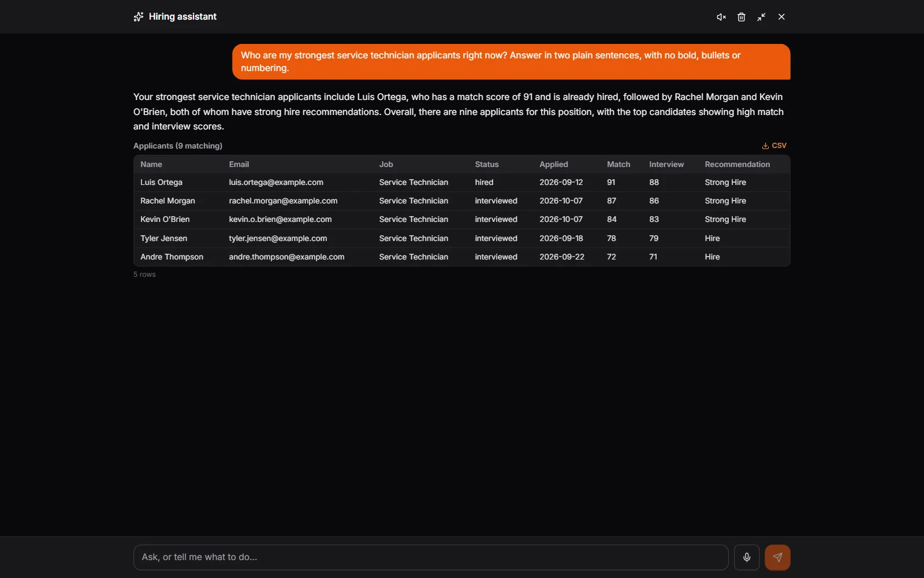
Task: Click the Name column header
Action: [151, 164]
